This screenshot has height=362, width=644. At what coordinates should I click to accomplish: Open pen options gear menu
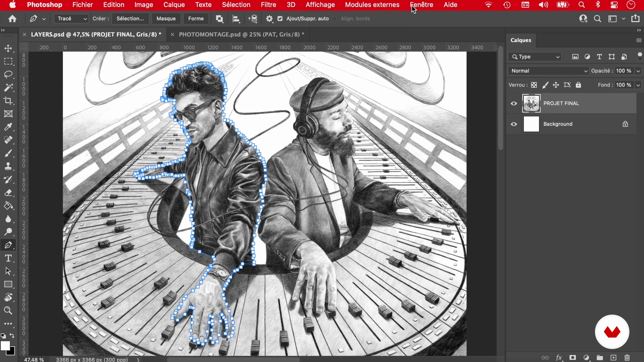click(269, 19)
